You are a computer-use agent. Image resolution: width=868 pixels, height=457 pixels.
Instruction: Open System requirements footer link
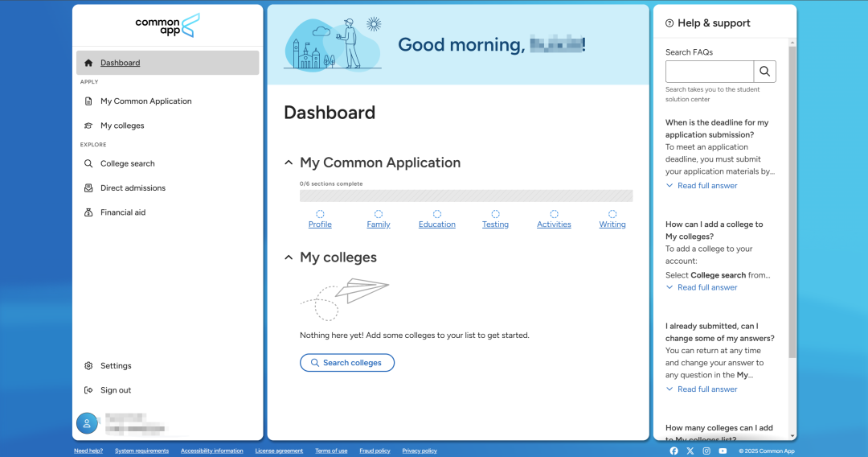point(141,451)
